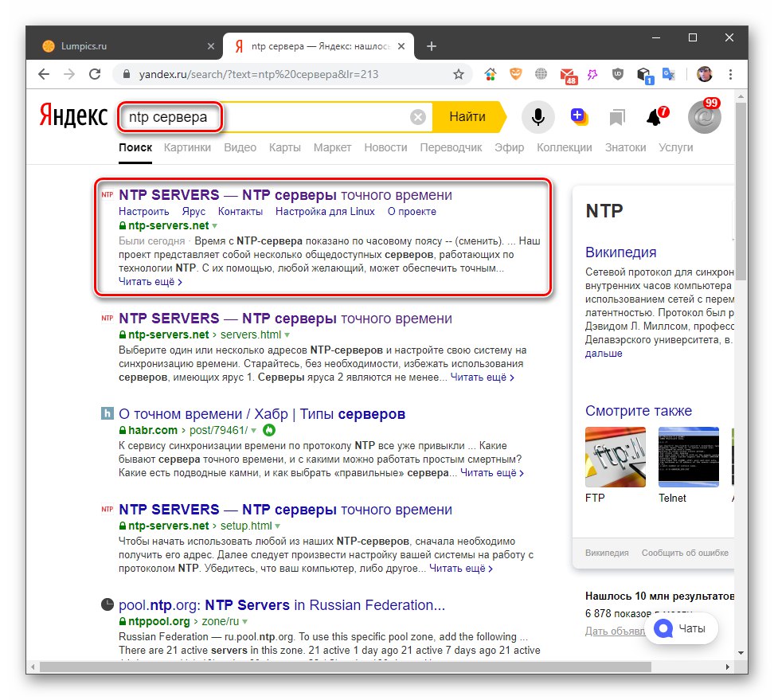Viewport: 774px width, 700px height.
Task: Open the colorful house extension icon
Action: tap(491, 74)
